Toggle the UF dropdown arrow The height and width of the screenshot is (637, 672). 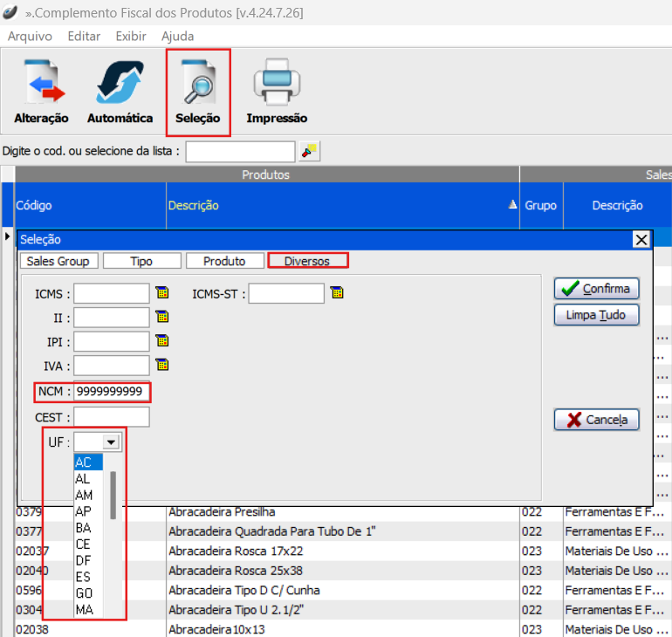[111, 442]
